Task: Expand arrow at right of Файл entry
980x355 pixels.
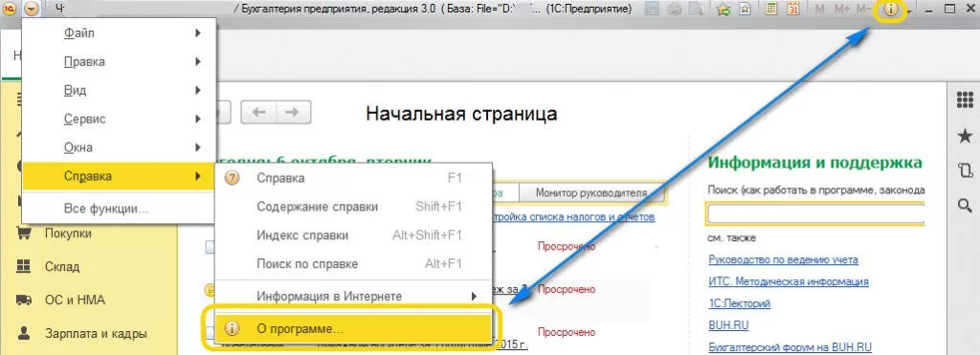Action: 198,33
